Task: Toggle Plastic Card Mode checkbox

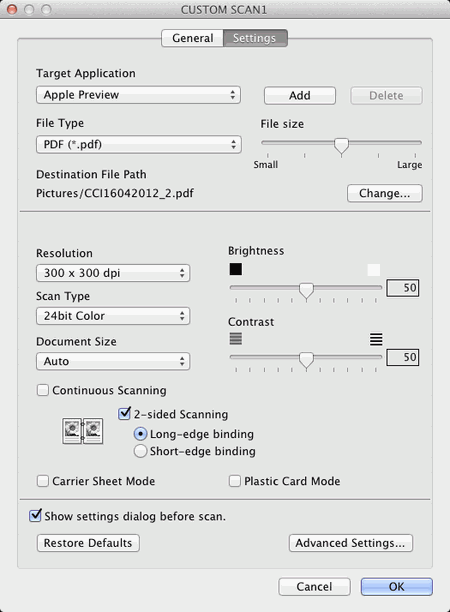Action: coord(235,481)
